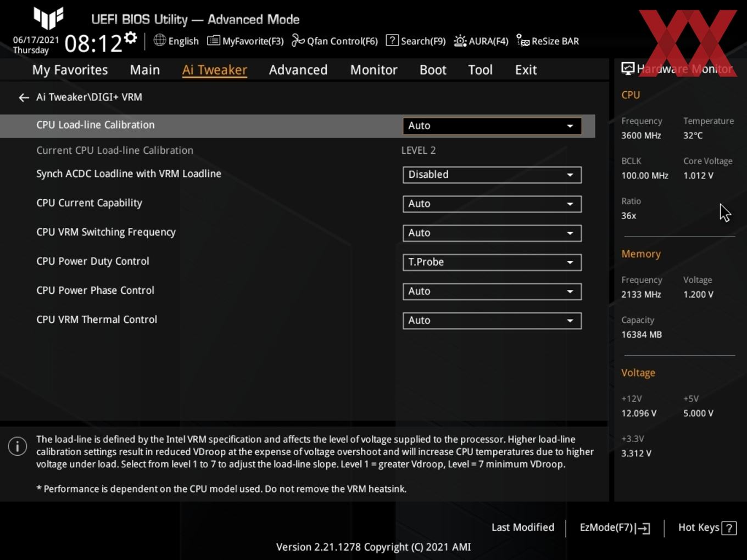Click CPU Current Capability label

tap(89, 203)
